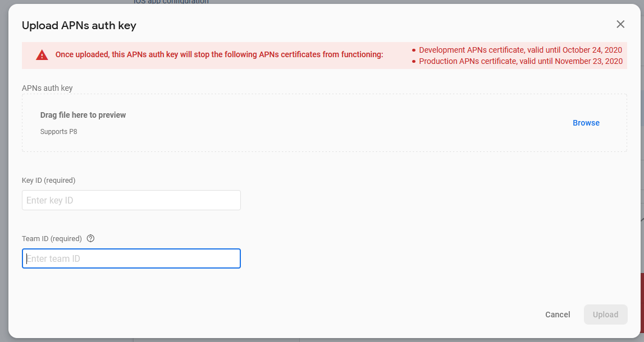The width and height of the screenshot is (644, 342).
Task: Click the Production APNs certificate expiry line
Action: click(520, 61)
